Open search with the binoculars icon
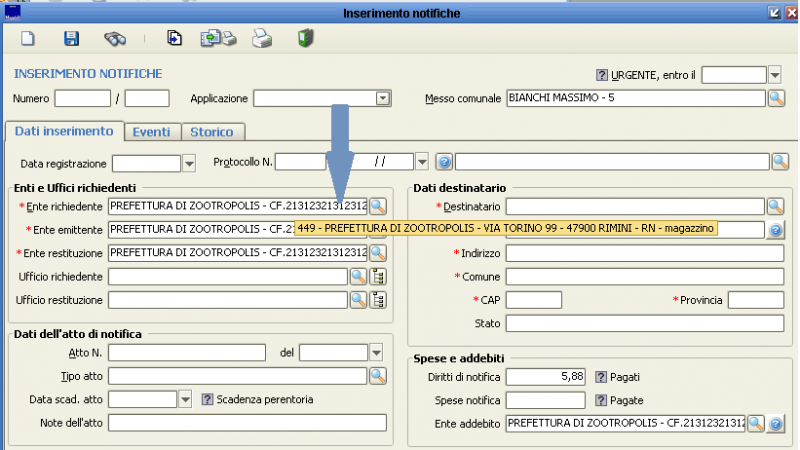800x450 pixels. click(115, 39)
